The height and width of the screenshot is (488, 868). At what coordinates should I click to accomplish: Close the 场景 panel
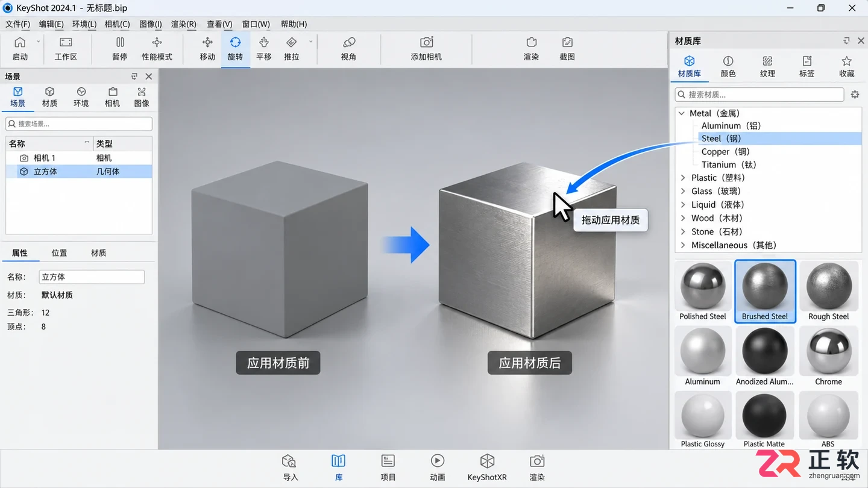pyautogui.click(x=149, y=77)
